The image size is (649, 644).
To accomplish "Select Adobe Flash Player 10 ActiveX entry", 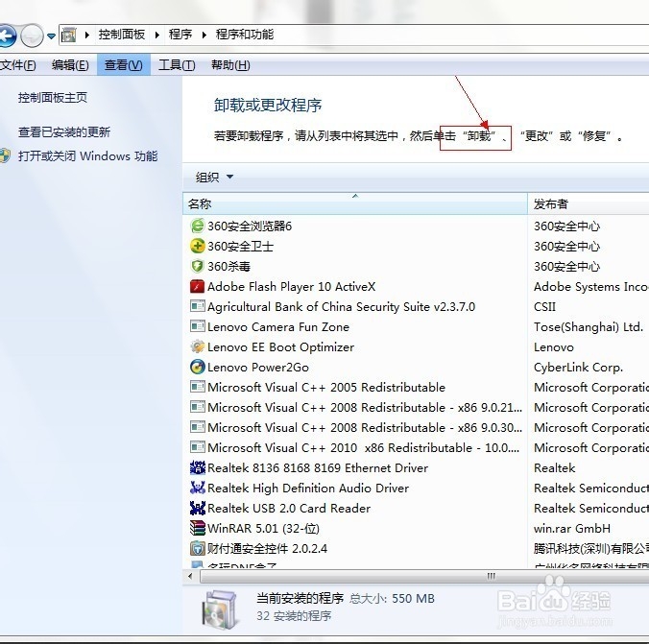I will coord(292,286).
